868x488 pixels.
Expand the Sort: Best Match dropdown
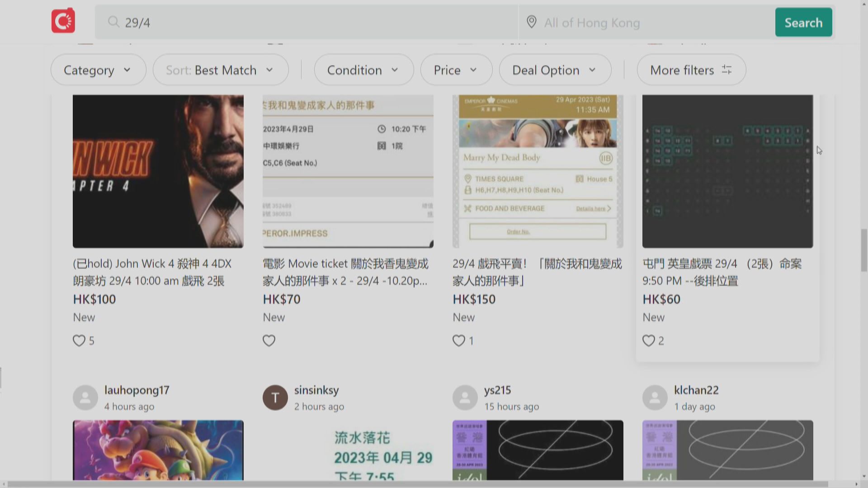pos(220,70)
